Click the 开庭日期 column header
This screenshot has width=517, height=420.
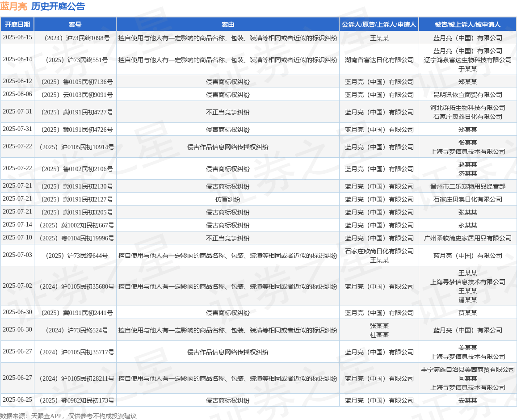(17, 25)
